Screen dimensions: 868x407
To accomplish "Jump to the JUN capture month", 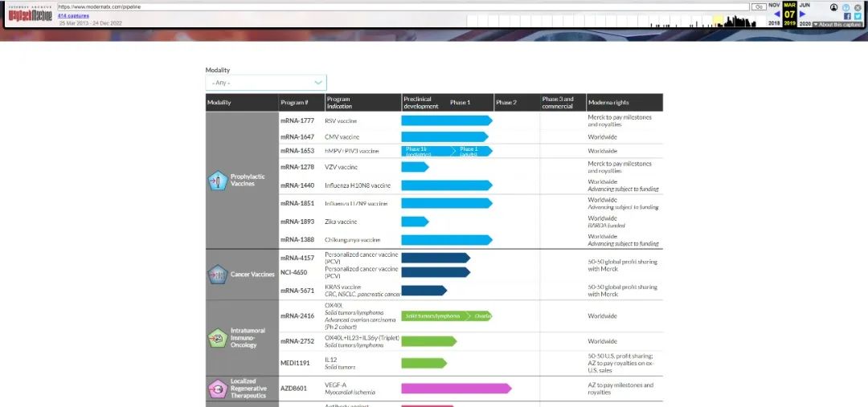I will click(x=805, y=5).
